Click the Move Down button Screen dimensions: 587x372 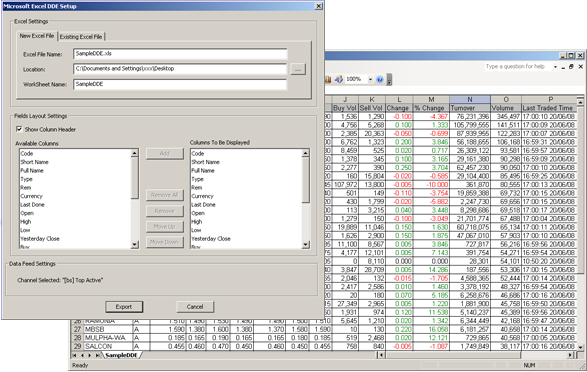pyautogui.click(x=165, y=242)
